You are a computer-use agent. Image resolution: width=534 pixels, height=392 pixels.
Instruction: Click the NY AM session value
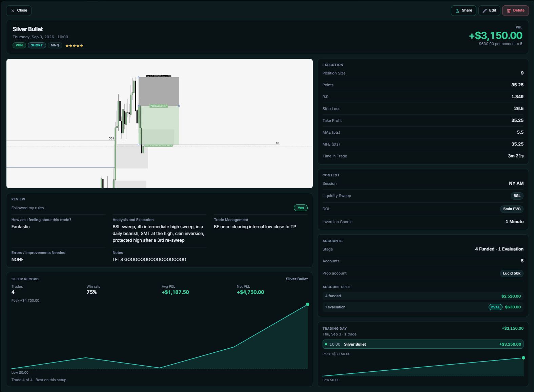(516, 183)
